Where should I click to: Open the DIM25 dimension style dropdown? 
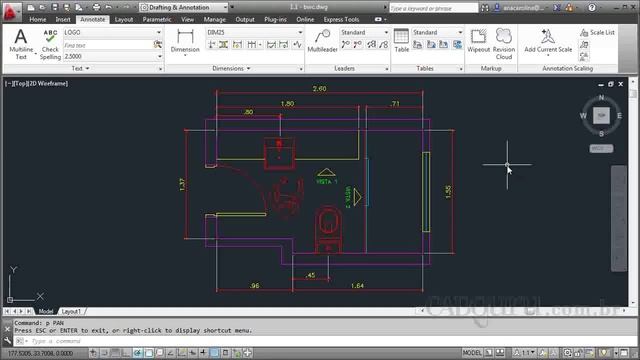[x=300, y=32]
